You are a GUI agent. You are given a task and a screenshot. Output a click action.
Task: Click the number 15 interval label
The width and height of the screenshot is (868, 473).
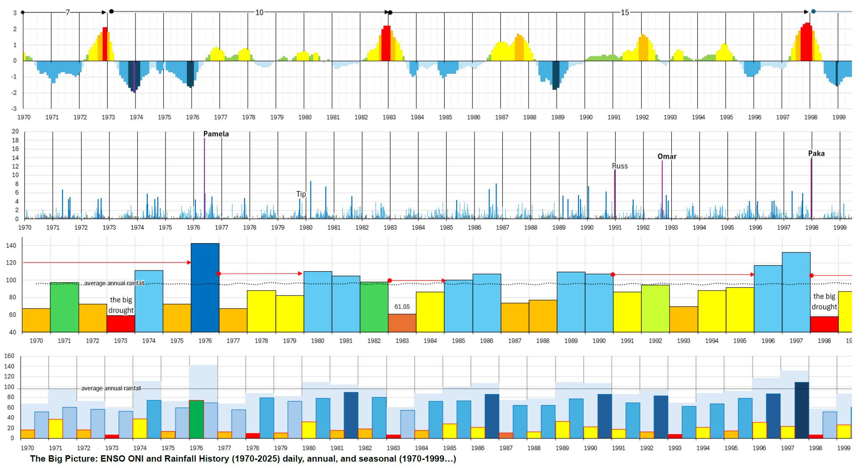point(624,12)
